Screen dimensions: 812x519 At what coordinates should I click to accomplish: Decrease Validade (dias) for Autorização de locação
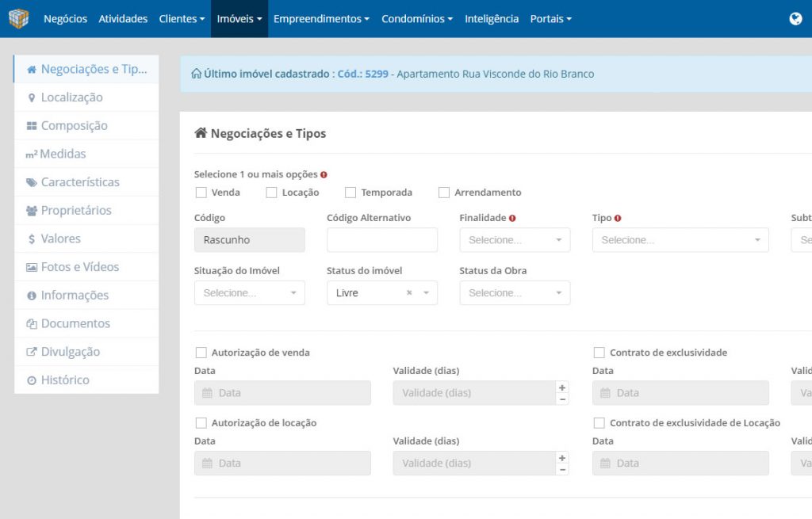point(562,470)
